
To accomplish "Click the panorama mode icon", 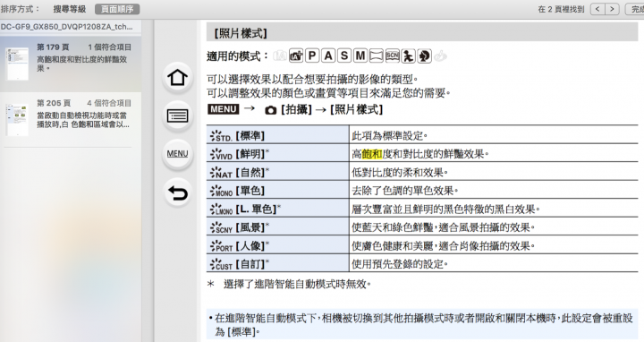I will tap(377, 56).
